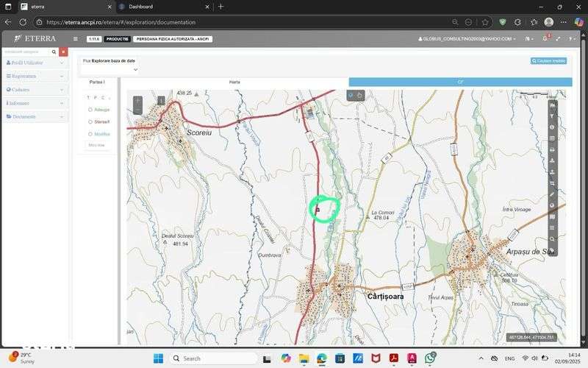The width and height of the screenshot is (588, 368).
Task: Open the help dropdown at far right of header
Action: [x=572, y=39]
